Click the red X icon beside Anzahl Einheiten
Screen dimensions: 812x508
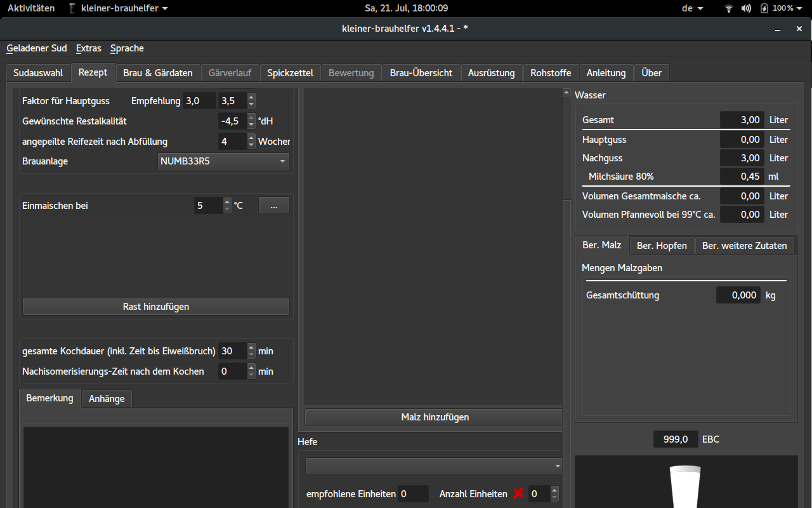tap(518, 493)
